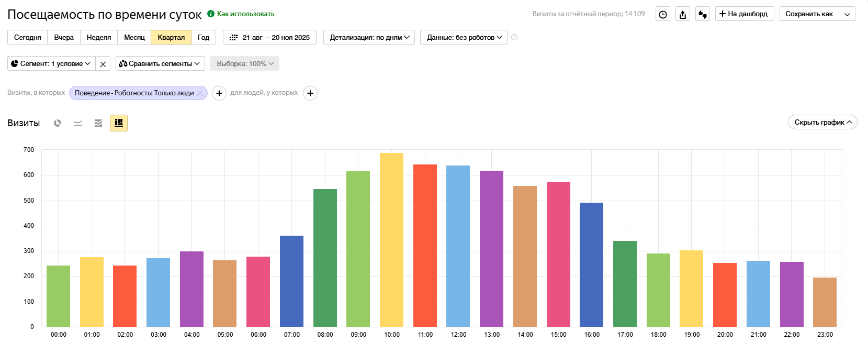This screenshot has height=364, width=868.
Task: Click the help question icon near Данные
Action: (x=514, y=37)
